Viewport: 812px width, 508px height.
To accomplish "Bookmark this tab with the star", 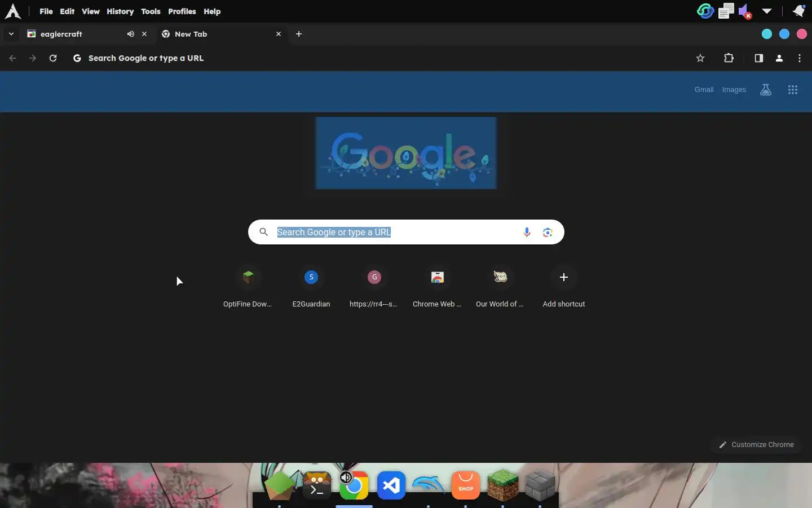I will [700, 58].
